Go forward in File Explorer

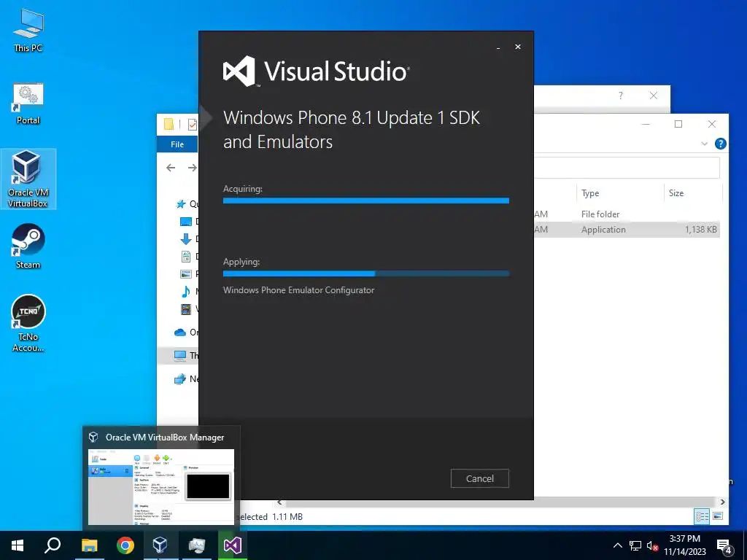tap(192, 168)
